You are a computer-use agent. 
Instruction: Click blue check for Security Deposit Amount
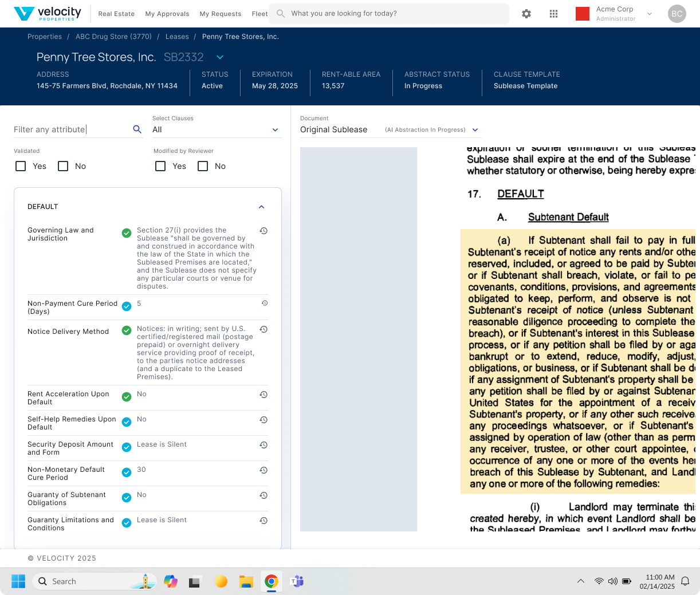pos(127,447)
